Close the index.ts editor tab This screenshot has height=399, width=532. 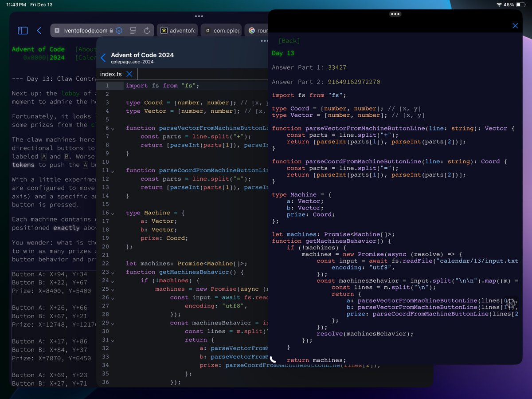pyautogui.click(x=129, y=74)
